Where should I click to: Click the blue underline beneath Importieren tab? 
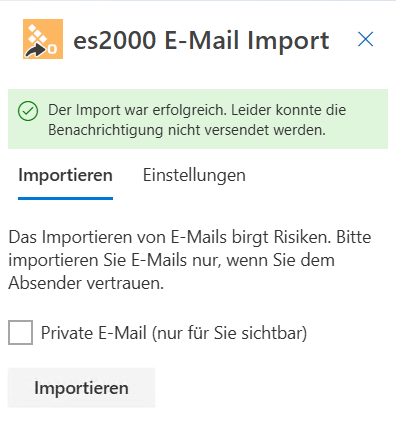coord(65,198)
